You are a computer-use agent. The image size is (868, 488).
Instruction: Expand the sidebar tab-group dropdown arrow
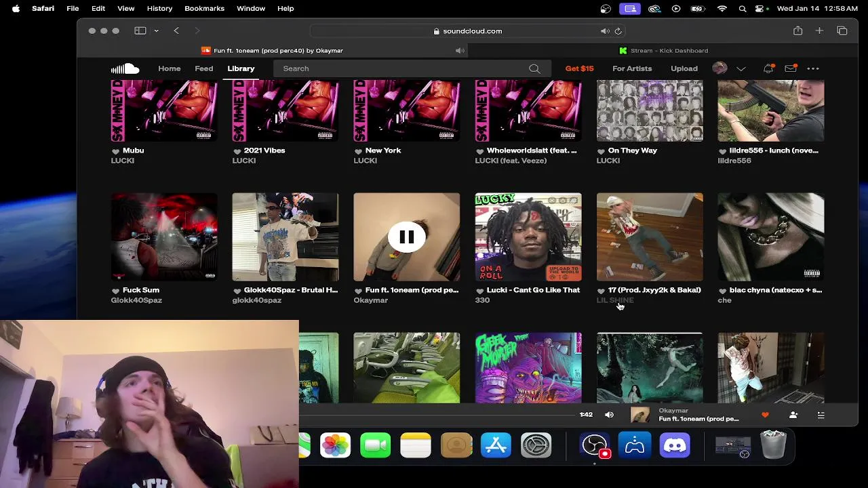coord(156,30)
